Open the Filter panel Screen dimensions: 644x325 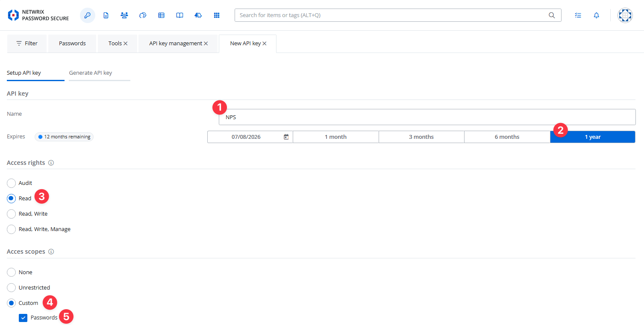point(26,43)
